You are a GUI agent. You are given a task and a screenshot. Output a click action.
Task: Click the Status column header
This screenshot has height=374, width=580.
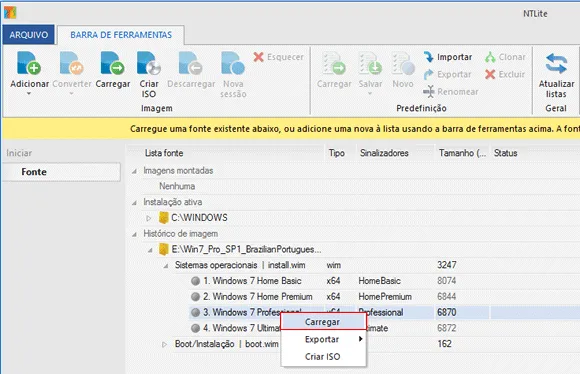(505, 153)
